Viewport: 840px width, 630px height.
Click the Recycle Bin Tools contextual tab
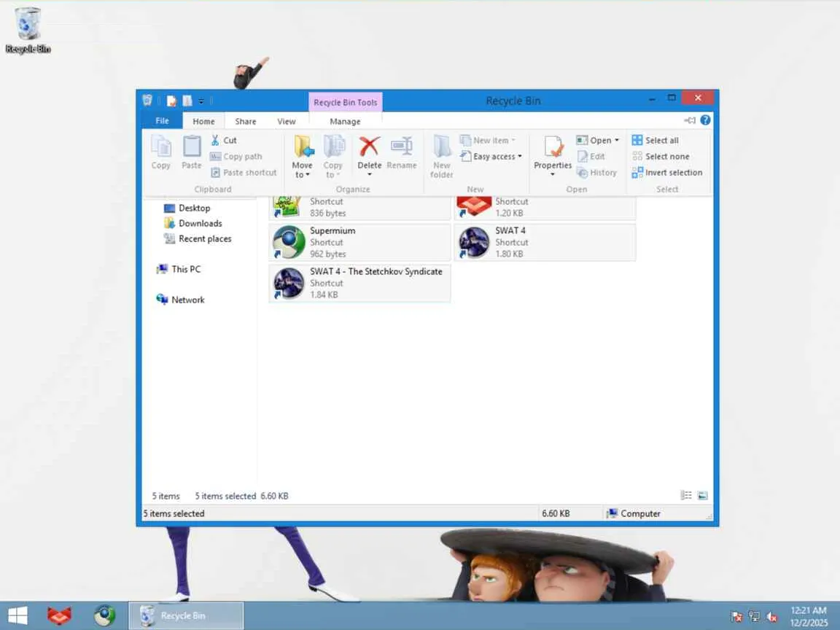click(x=345, y=102)
